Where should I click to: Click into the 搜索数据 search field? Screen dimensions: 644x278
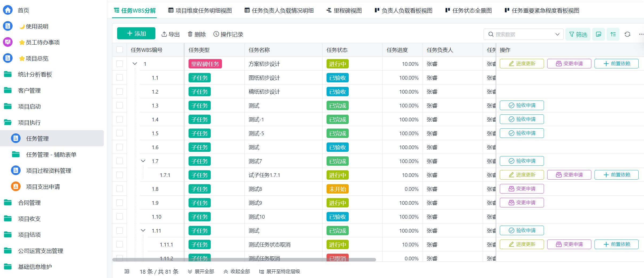[522, 34]
